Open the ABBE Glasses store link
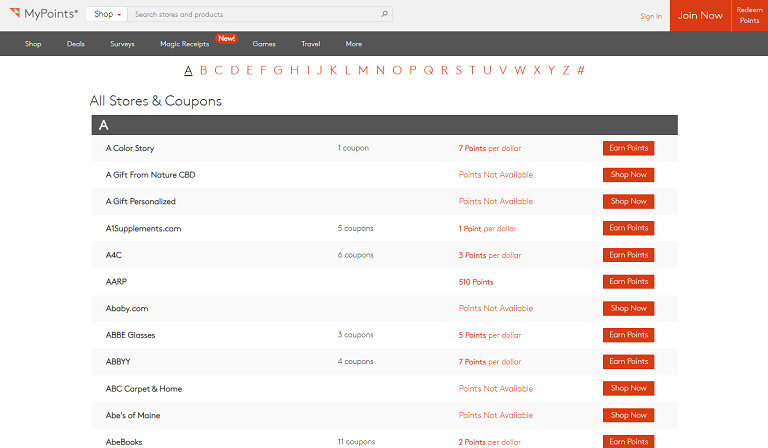 click(x=130, y=335)
